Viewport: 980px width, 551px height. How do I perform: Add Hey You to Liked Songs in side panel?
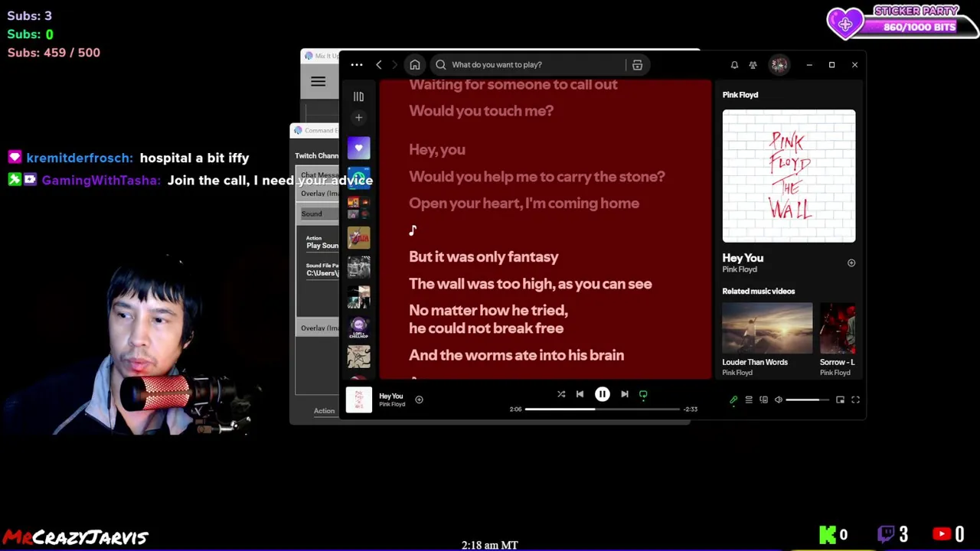click(851, 263)
